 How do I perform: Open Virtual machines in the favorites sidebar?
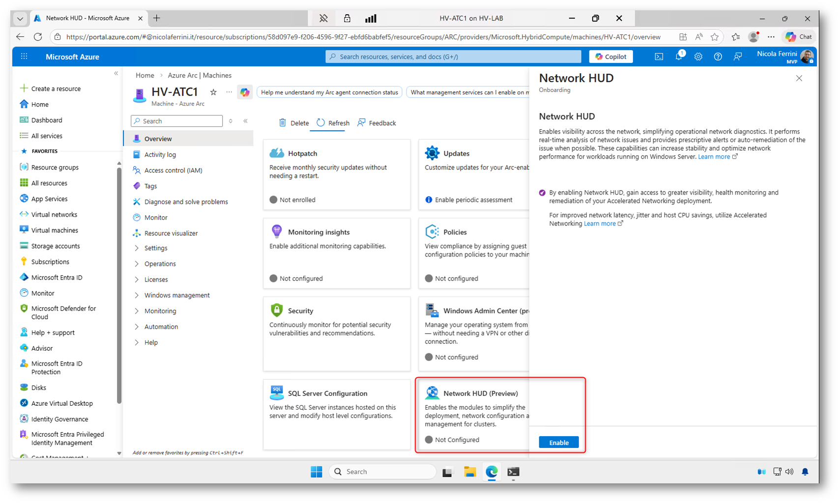(x=55, y=230)
